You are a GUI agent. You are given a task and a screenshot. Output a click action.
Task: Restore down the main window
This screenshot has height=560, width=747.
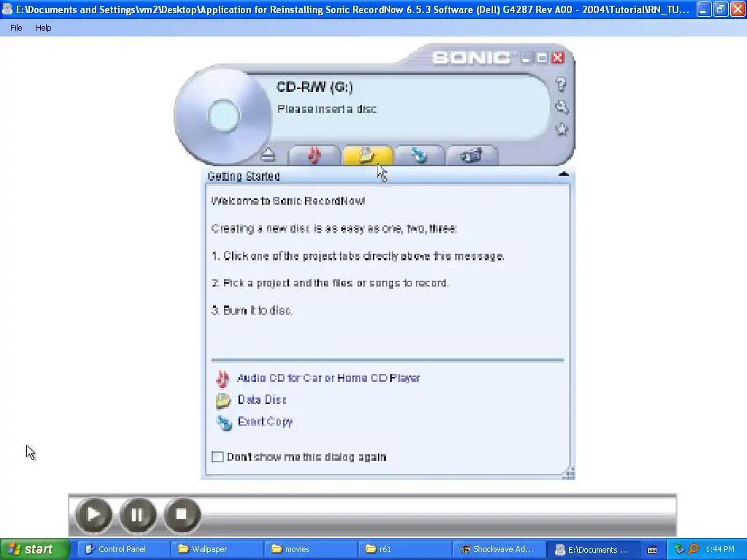coord(721,9)
